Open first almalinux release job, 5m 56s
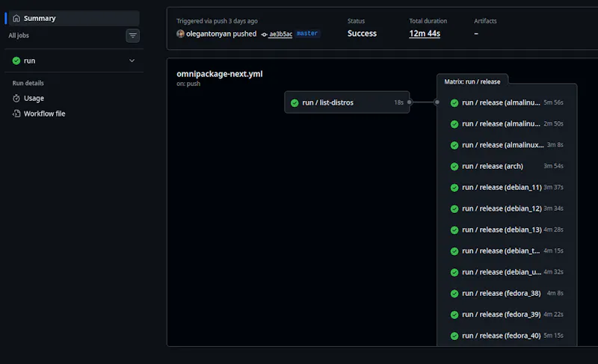Image resolution: width=598 pixels, height=364 pixels. point(507,102)
